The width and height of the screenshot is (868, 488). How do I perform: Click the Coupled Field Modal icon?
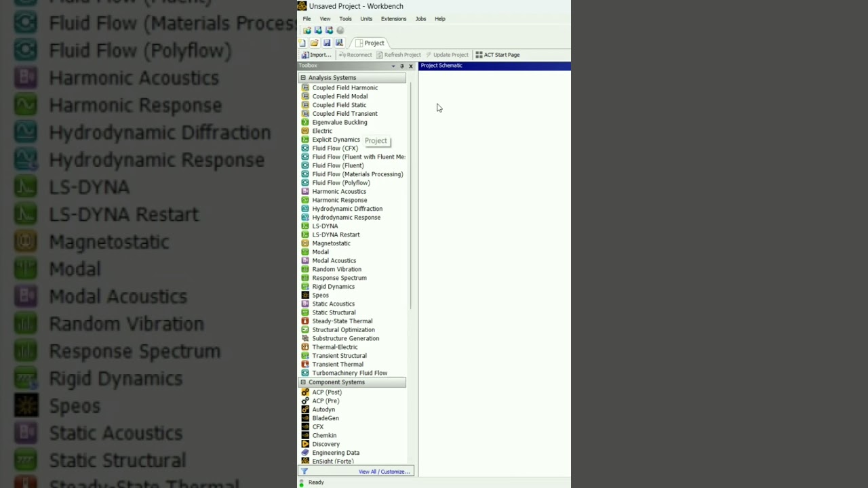coord(305,96)
